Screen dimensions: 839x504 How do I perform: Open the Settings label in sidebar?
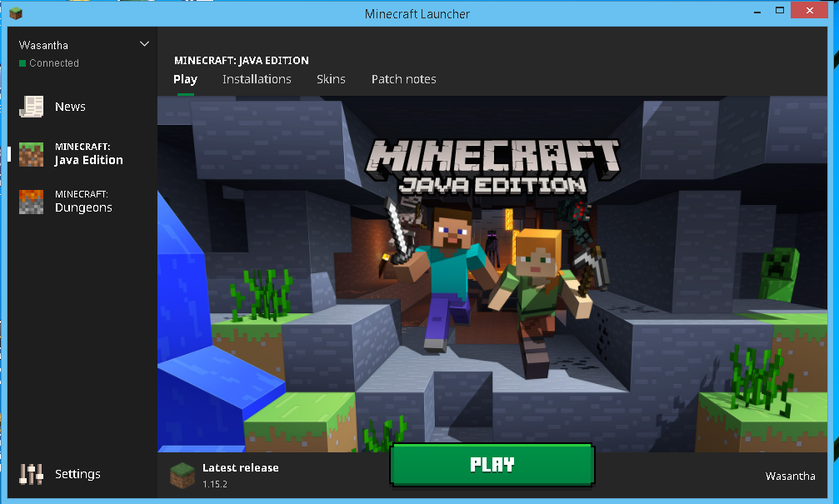[x=77, y=474]
